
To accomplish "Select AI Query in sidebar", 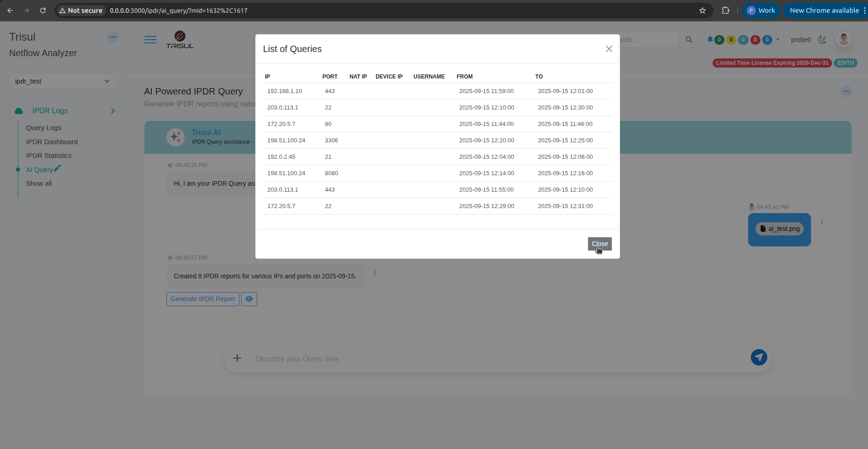I will click(x=39, y=170).
